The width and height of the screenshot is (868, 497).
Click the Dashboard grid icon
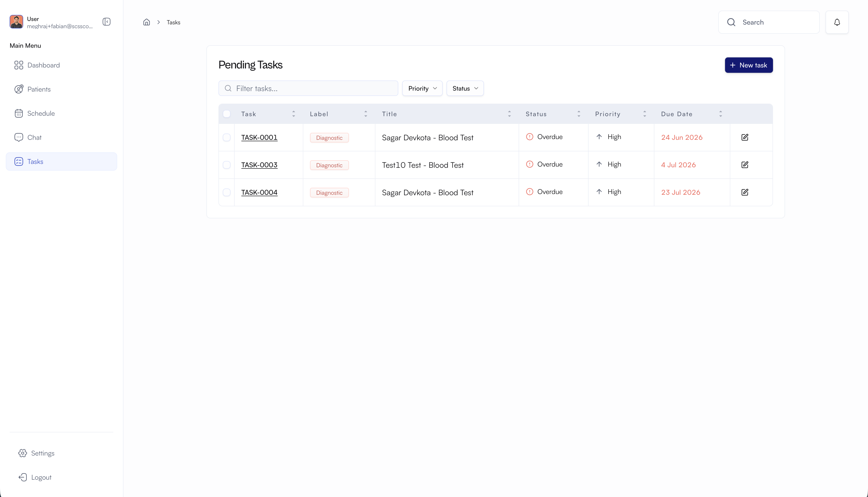pos(19,65)
